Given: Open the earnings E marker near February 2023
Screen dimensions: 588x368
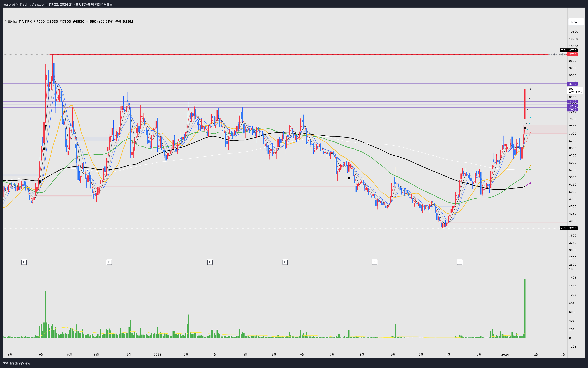Looking at the screenshot, I should [x=210, y=262].
